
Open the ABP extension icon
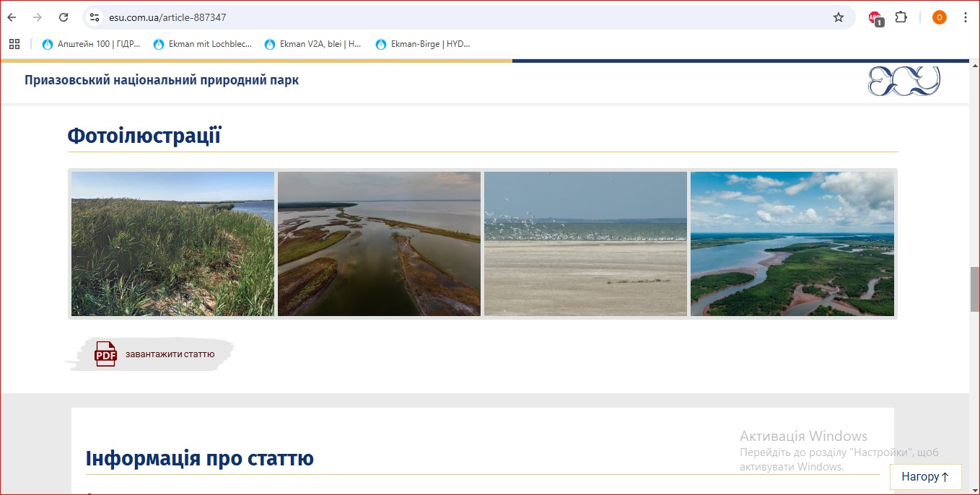(875, 18)
